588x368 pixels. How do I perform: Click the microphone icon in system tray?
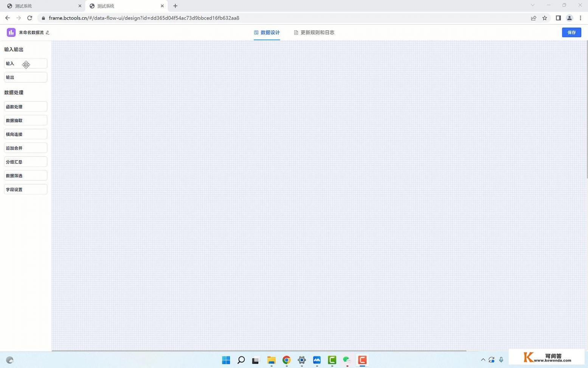501,360
